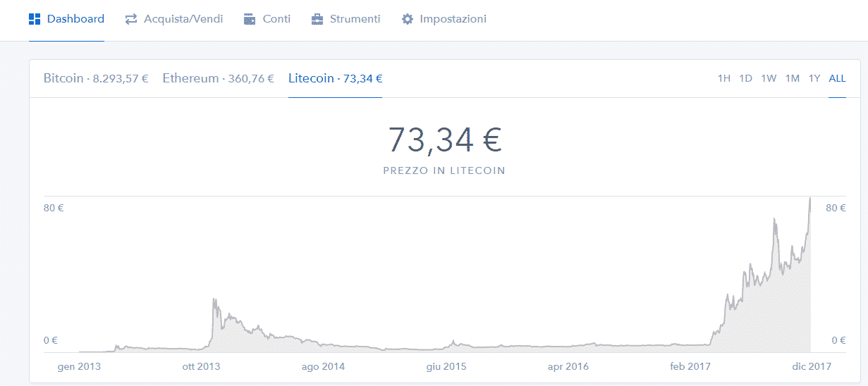Click the Conti wallet icon
The height and width of the screenshot is (386, 868).
(x=250, y=19)
